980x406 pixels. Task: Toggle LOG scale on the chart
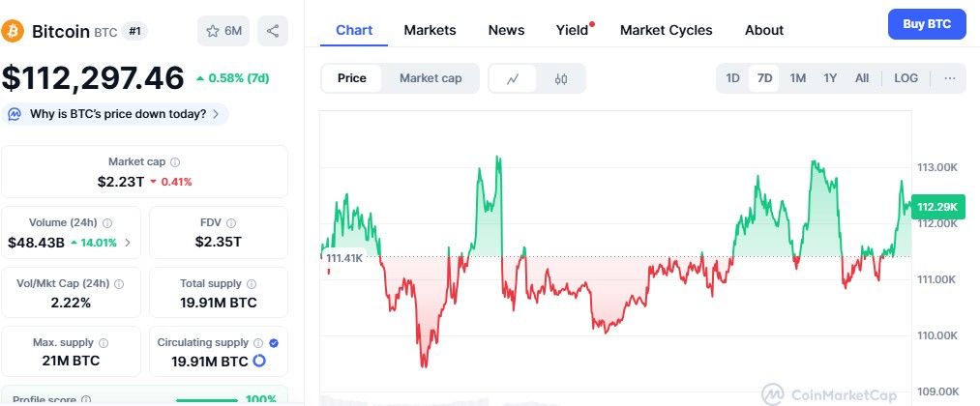click(x=906, y=78)
